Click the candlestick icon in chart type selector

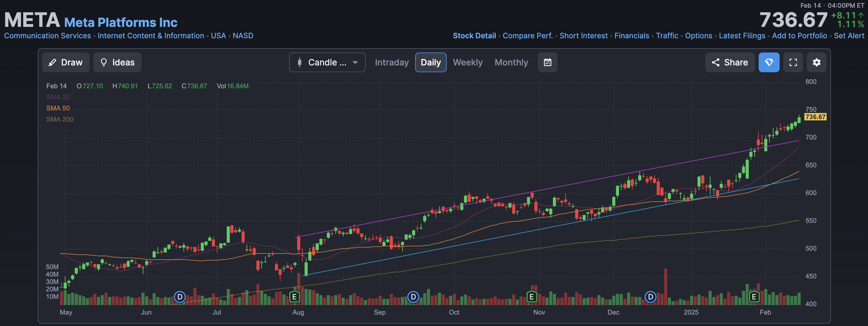pyautogui.click(x=300, y=62)
